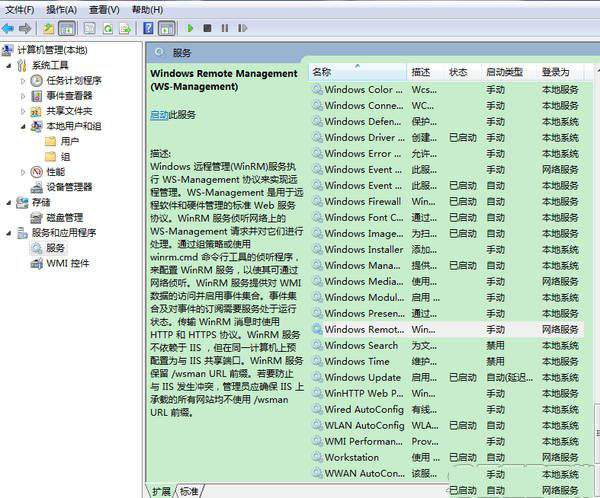Click the Up one level folder icon

coord(49,28)
